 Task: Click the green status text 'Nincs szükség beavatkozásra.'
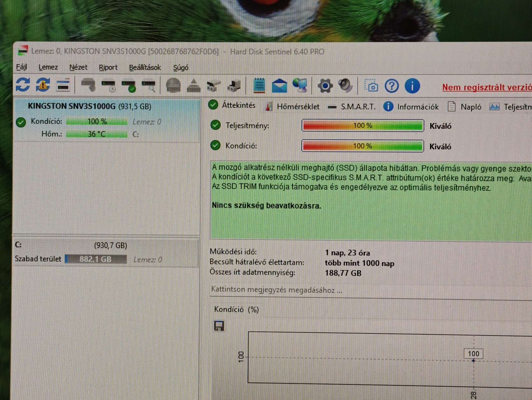(x=266, y=206)
